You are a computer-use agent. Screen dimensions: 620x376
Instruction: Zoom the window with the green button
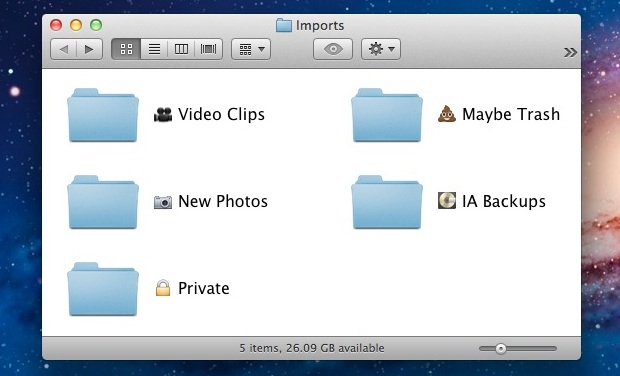coord(96,25)
